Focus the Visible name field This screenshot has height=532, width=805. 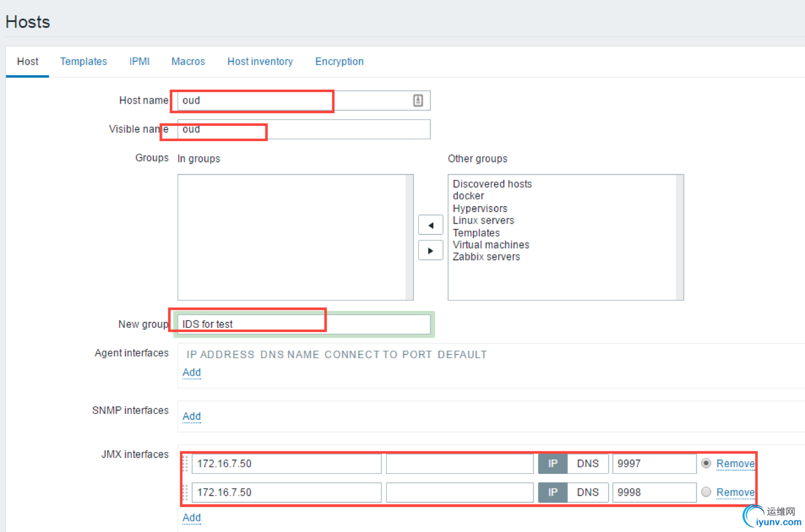(x=304, y=129)
